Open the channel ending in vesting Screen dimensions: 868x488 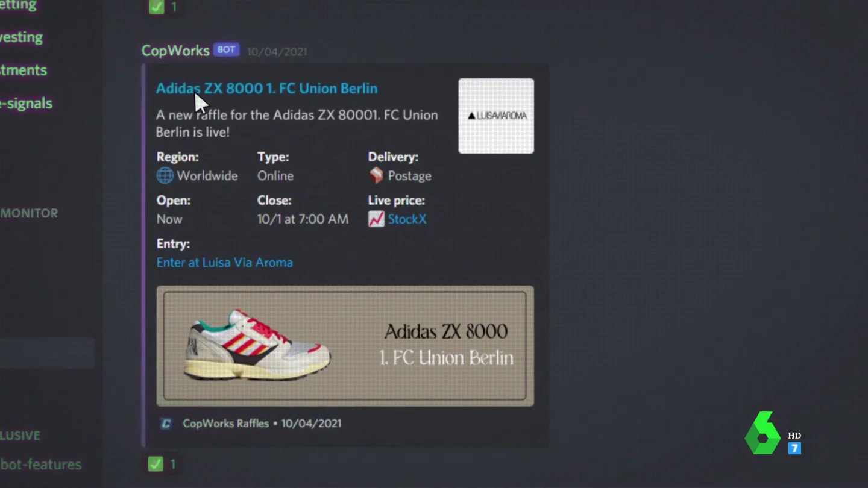(22, 37)
